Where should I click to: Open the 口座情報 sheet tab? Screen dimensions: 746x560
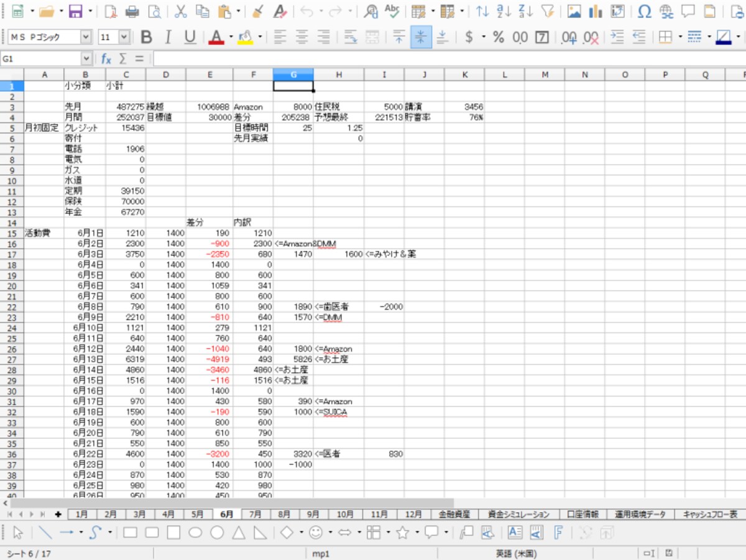[583, 514]
